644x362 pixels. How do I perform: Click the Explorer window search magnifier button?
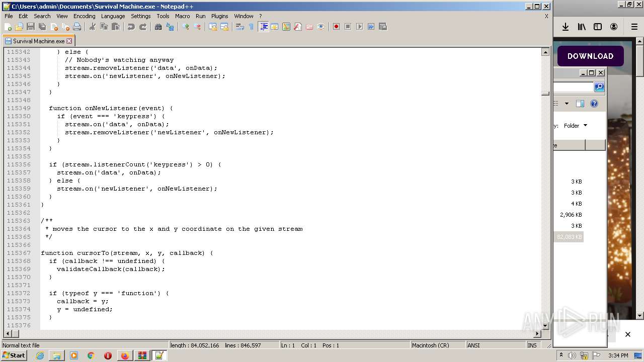[599, 87]
